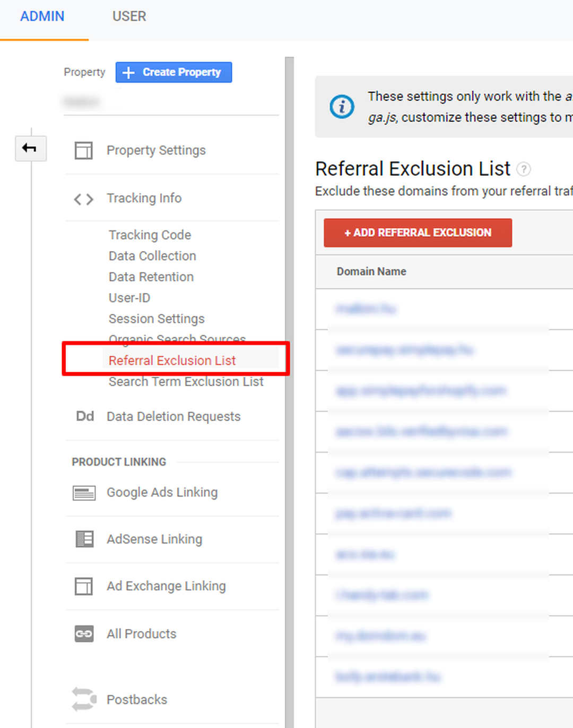Click the Create Property button
This screenshot has height=728, width=573.
point(173,72)
